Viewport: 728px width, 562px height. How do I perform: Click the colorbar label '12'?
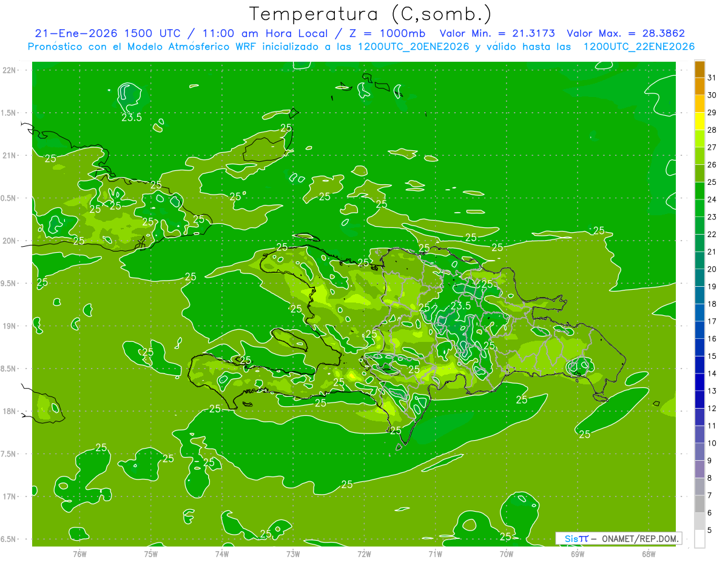click(712, 409)
